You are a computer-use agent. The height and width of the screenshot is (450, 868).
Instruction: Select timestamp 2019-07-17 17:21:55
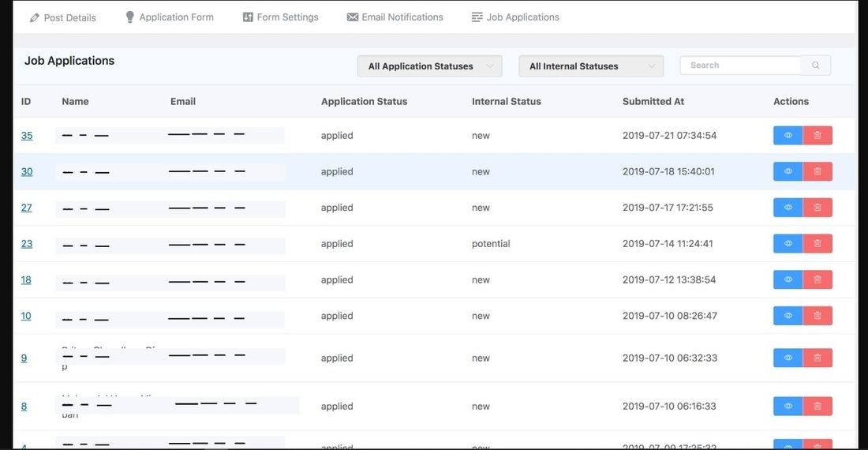click(668, 208)
